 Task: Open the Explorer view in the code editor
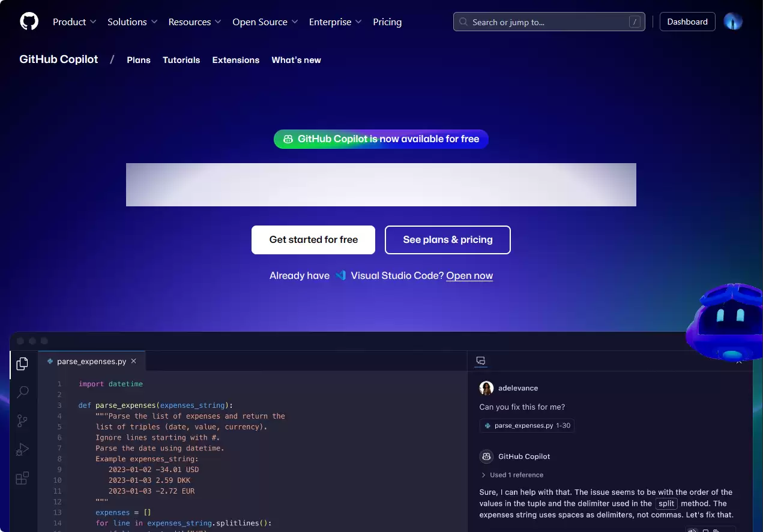click(22, 363)
